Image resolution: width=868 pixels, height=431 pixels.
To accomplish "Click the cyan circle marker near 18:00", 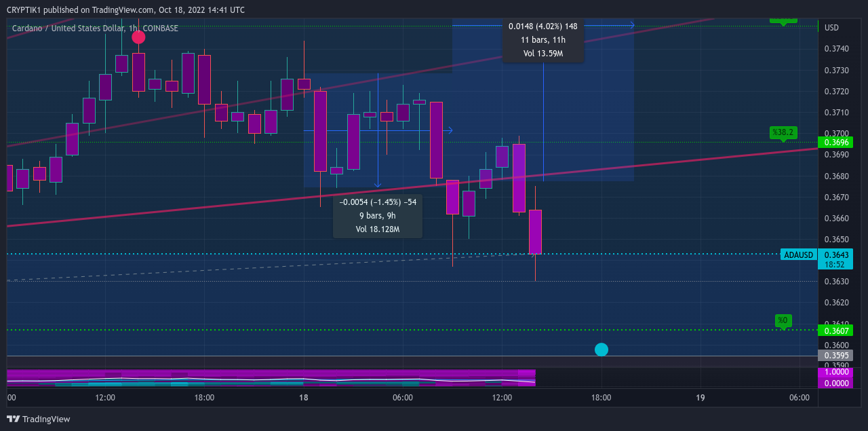I will point(601,350).
